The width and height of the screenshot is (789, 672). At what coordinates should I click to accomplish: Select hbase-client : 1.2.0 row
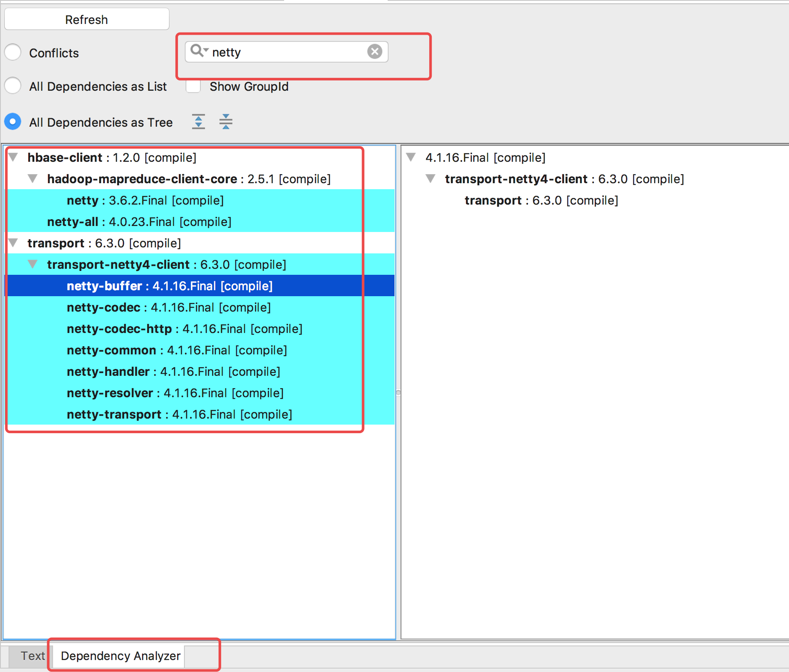[x=199, y=157]
